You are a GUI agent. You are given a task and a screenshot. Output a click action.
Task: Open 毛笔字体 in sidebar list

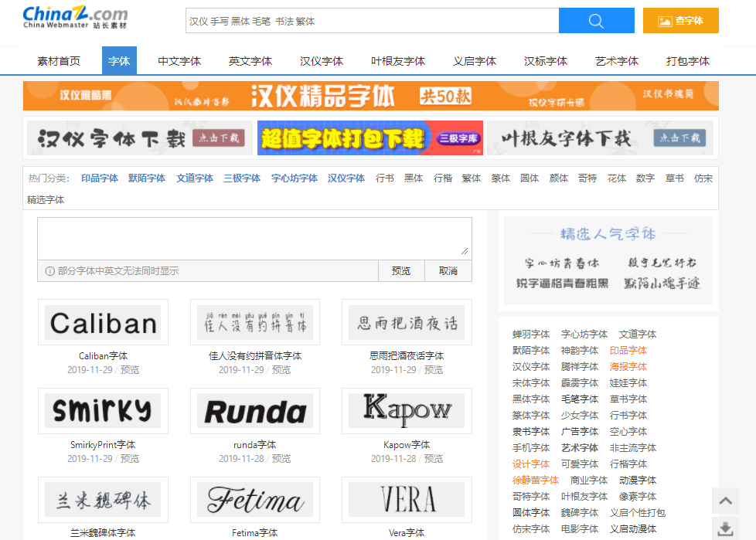pos(580,399)
